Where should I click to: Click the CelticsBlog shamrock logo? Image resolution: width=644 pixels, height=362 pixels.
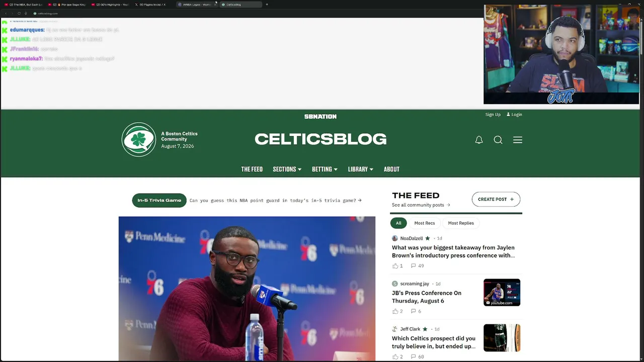coord(139,140)
